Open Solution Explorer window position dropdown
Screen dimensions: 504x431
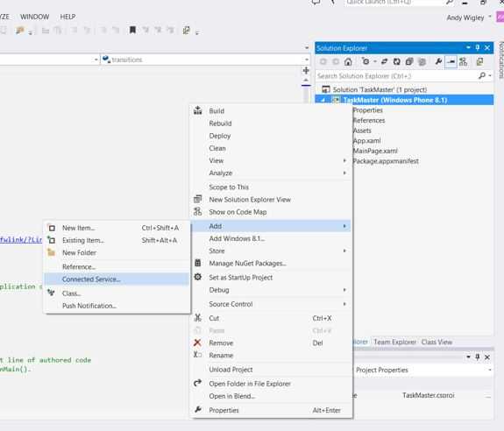pyautogui.click(x=468, y=47)
